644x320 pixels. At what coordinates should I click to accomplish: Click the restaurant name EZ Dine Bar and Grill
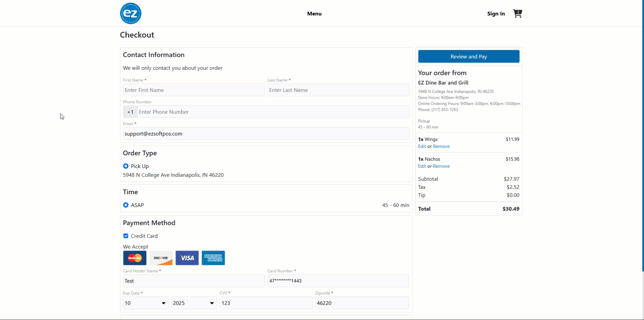point(443,83)
